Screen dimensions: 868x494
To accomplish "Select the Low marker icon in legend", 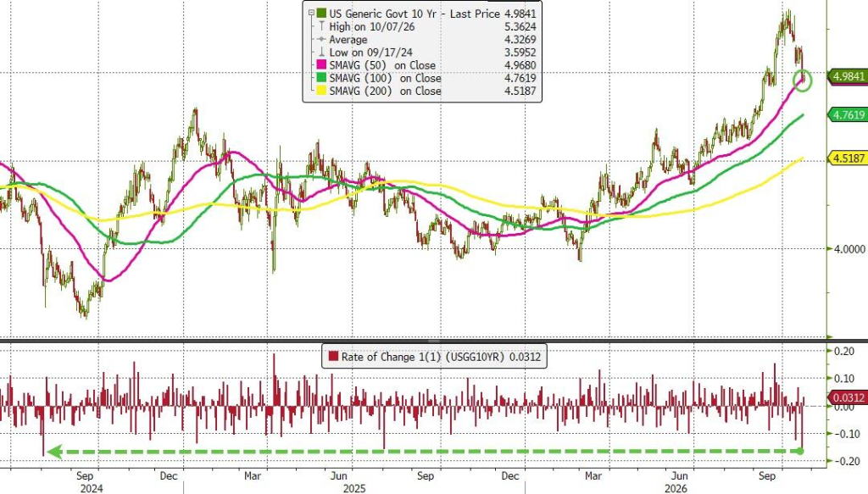I will [x=321, y=53].
